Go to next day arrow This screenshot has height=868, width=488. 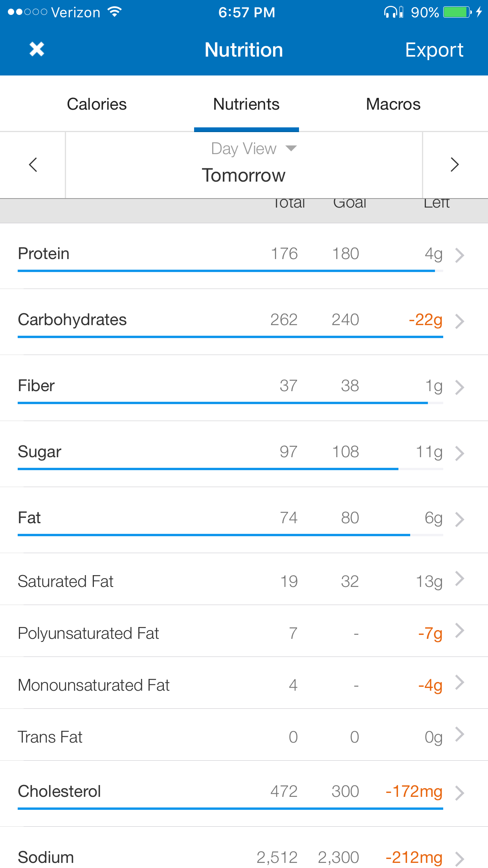click(x=455, y=165)
